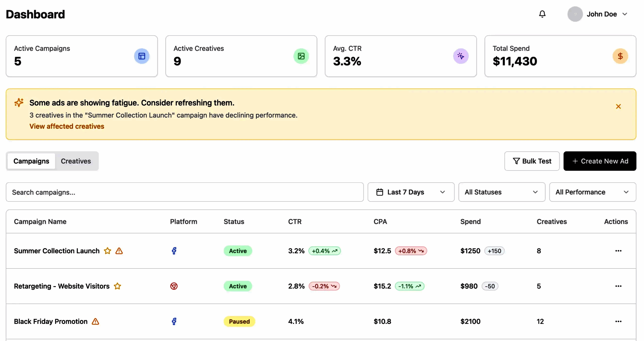
Task: Open the notifications bell
Action: coord(542,14)
